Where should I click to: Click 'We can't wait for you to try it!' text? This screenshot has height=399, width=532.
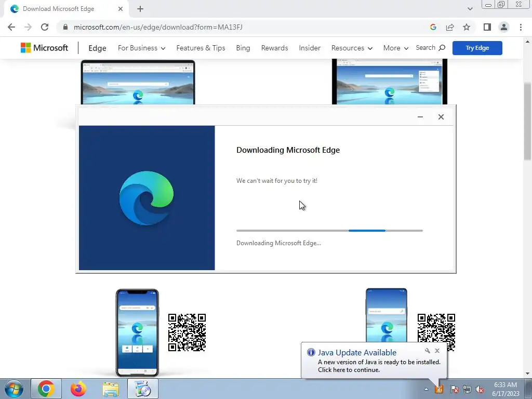pos(277,181)
